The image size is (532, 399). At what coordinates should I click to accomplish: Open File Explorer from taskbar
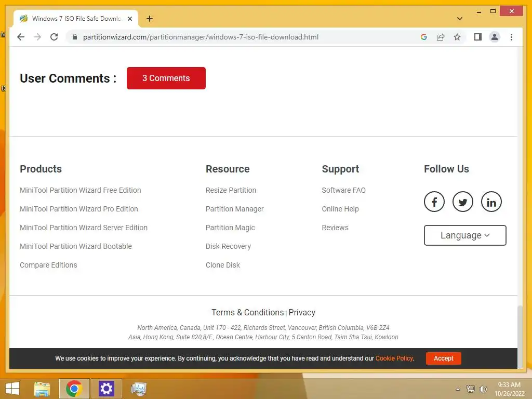pos(42,389)
